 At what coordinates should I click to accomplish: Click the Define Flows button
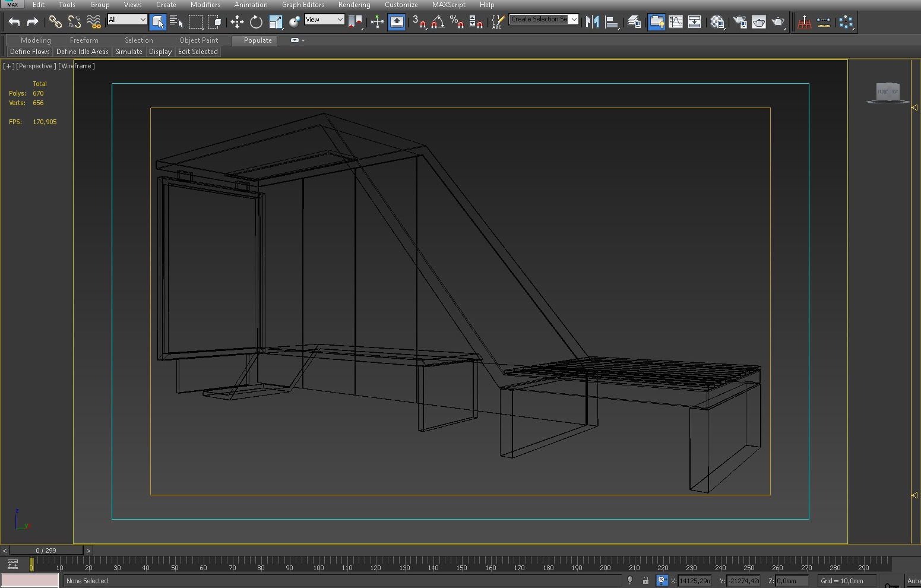pos(30,52)
